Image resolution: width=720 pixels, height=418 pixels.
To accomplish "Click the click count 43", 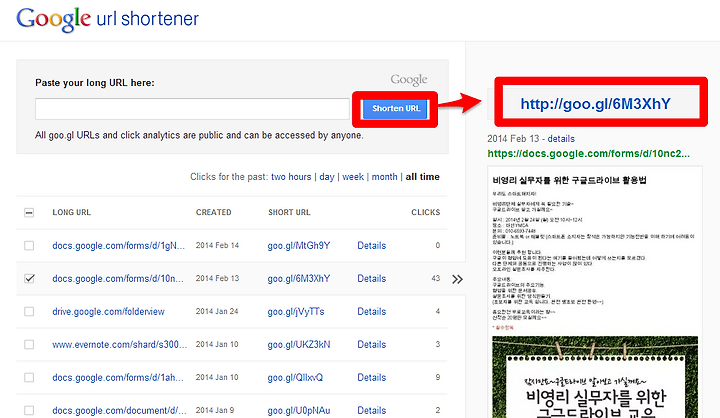I will tap(436, 278).
